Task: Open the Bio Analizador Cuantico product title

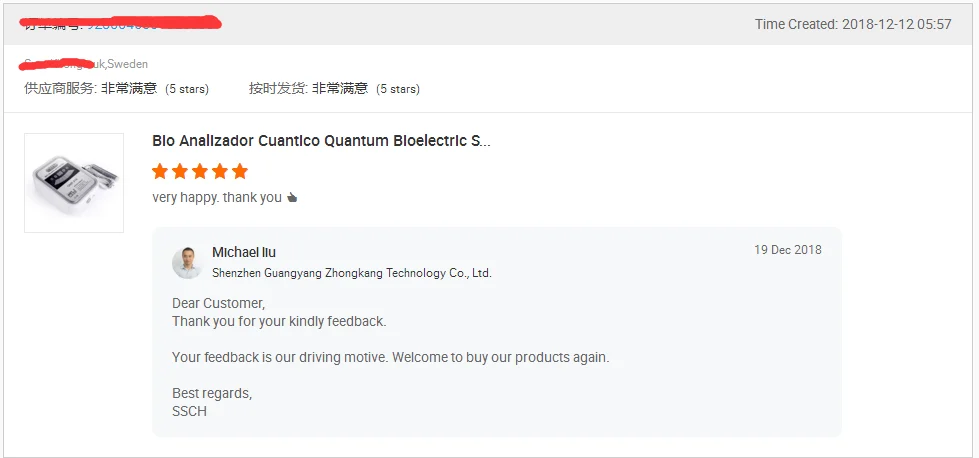Action: coord(321,141)
